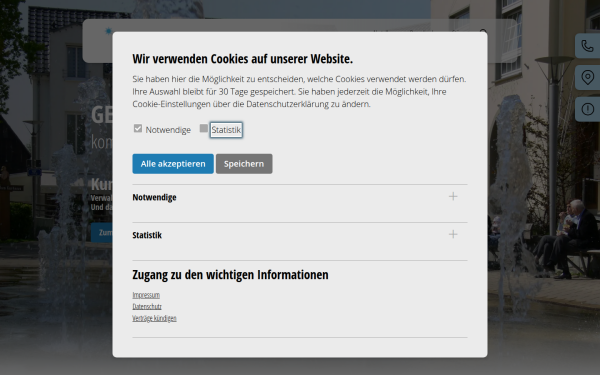Click the phone contact icon
600x375 pixels.
[587, 46]
